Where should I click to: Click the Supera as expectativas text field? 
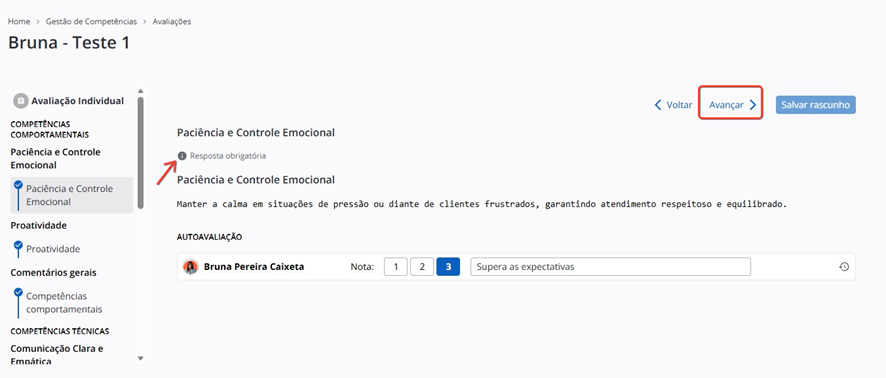pos(610,267)
